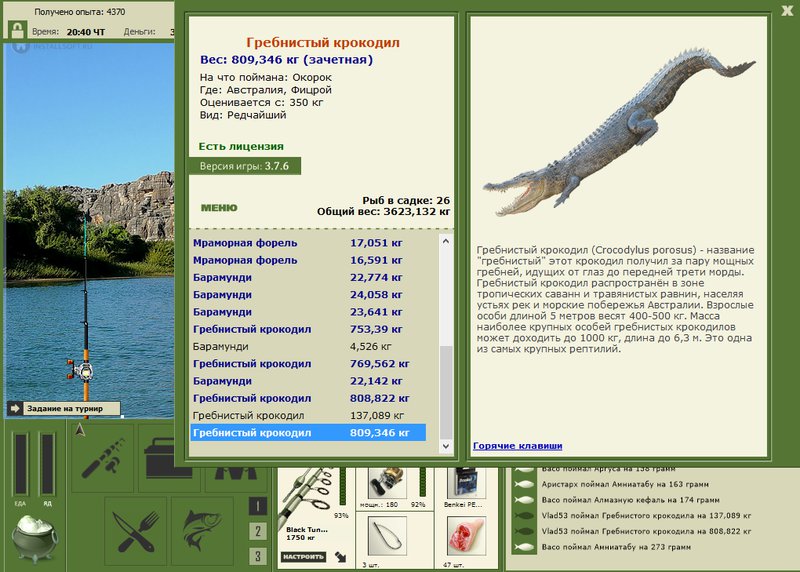Viewport: 800px width, 572px height.
Task: Open the fork and knife food icon
Action: tap(135, 531)
